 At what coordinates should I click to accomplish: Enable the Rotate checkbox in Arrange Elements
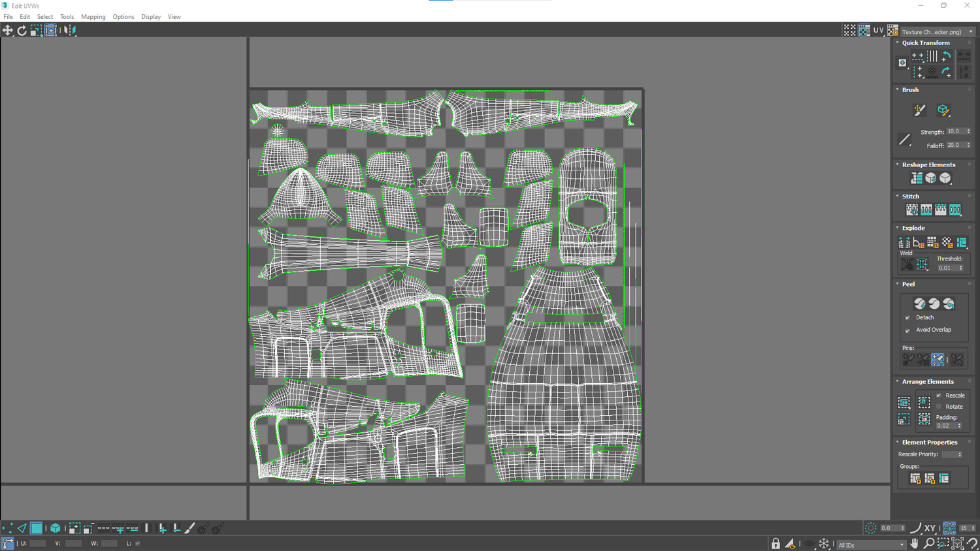(939, 407)
